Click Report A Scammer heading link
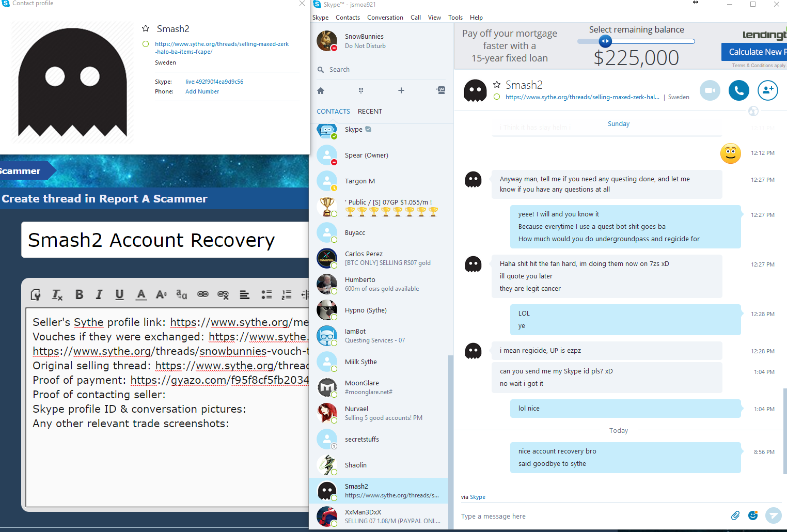The width and height of the screenshot is (787, 532). (x=153, y=199)
